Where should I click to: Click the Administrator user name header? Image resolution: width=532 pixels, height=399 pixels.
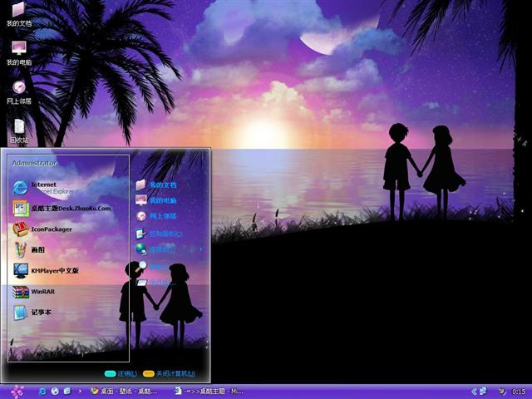point(34,163)
